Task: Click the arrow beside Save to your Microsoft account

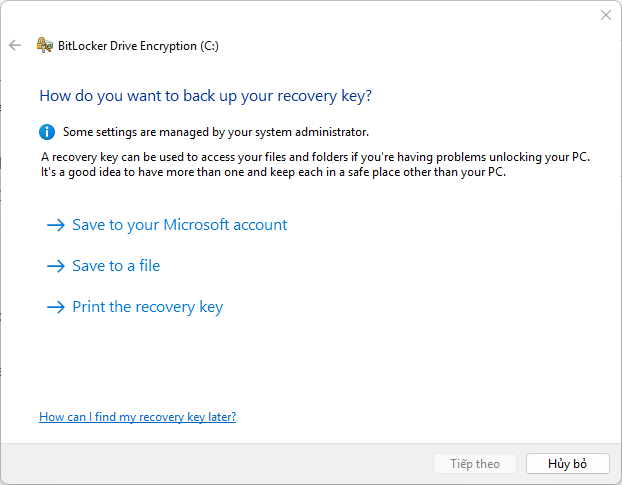Action: point(56,225)
